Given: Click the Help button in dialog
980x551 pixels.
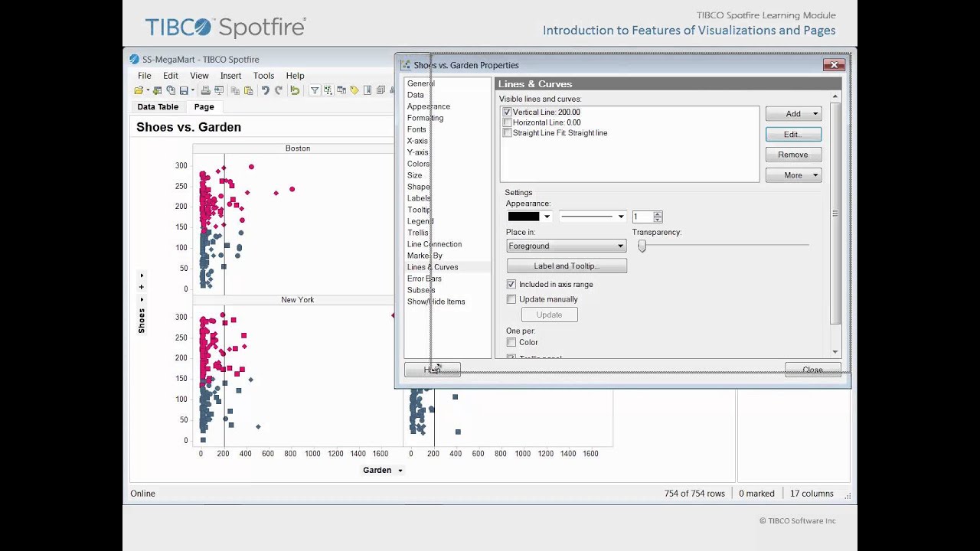Looking at the screenshot, I should [x=432, y=370].
